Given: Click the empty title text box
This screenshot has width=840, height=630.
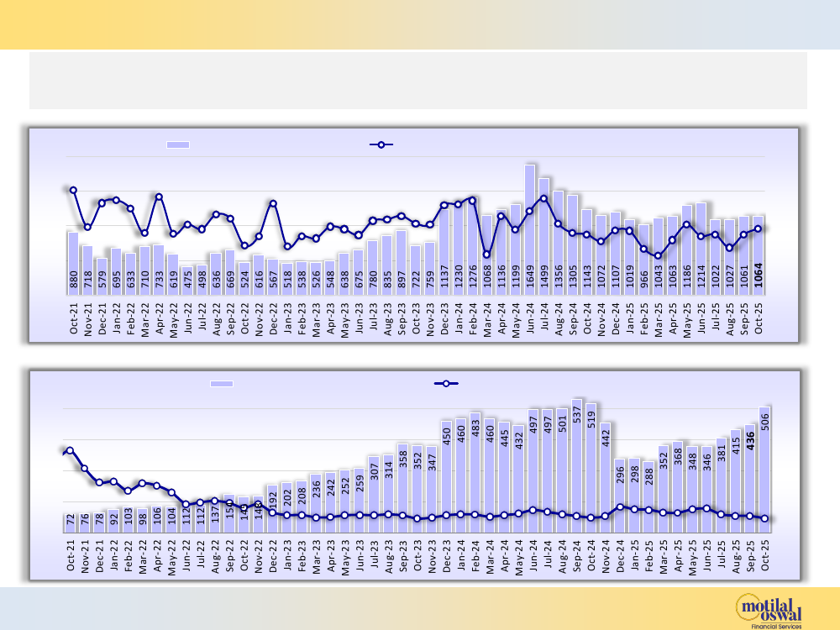Looking at the screenshot, I should [x=418, y=81].
